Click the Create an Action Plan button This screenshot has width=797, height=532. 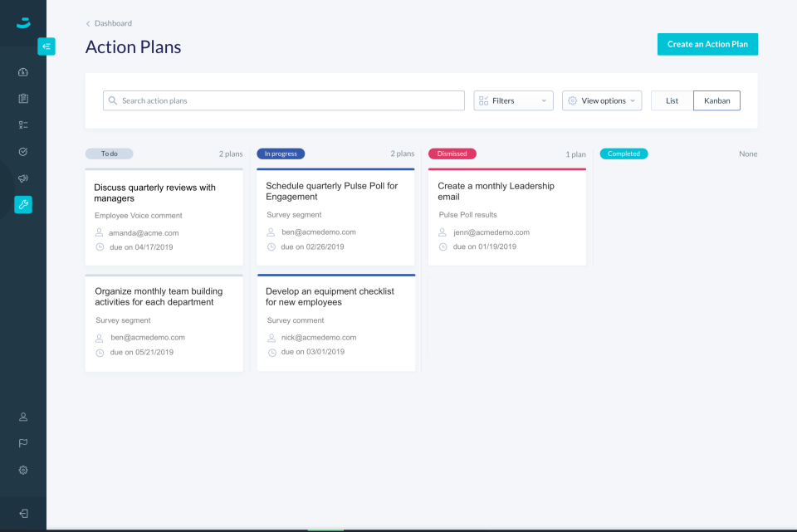[x=707, y=44]
